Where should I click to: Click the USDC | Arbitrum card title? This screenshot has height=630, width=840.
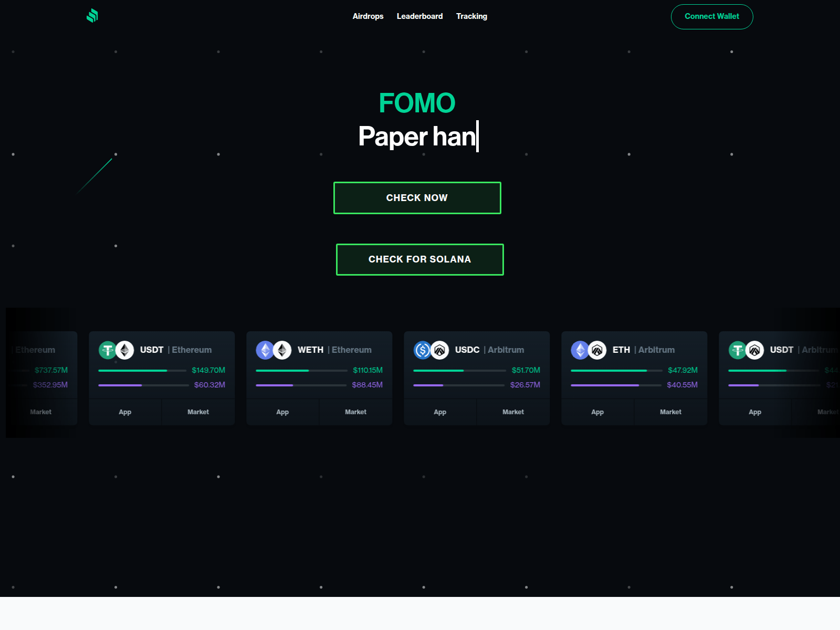coord(489,350)
